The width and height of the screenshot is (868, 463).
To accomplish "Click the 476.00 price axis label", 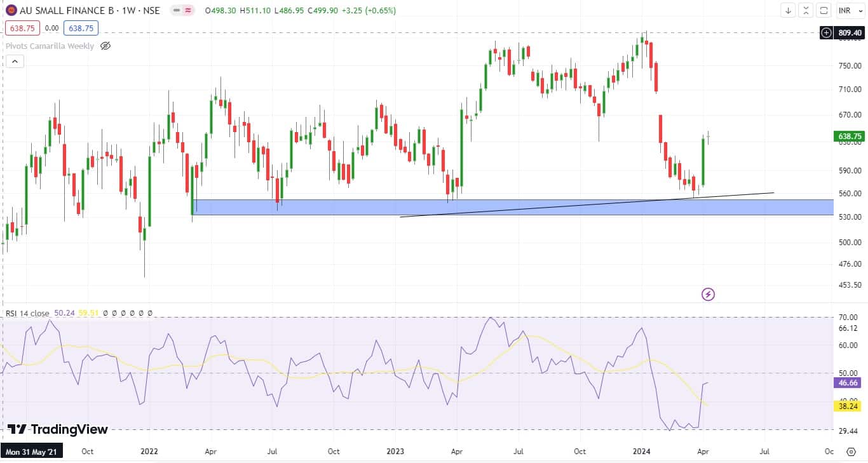I will coord(850,264).
